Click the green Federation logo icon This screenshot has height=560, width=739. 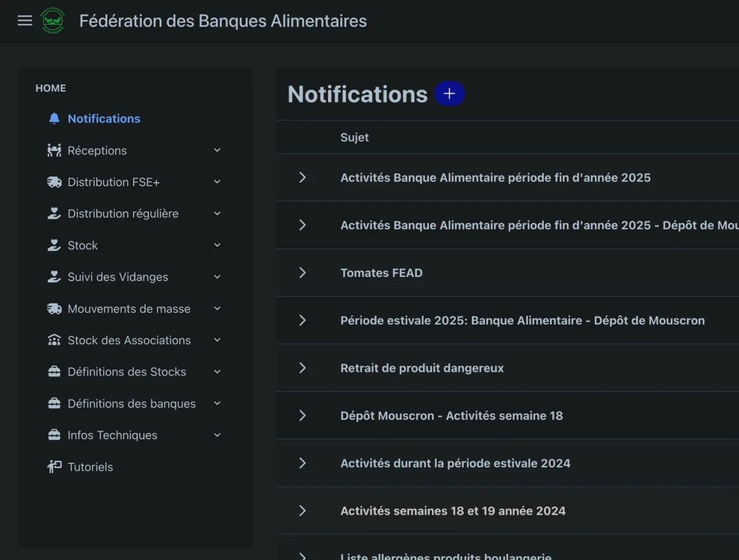[53, 21]
